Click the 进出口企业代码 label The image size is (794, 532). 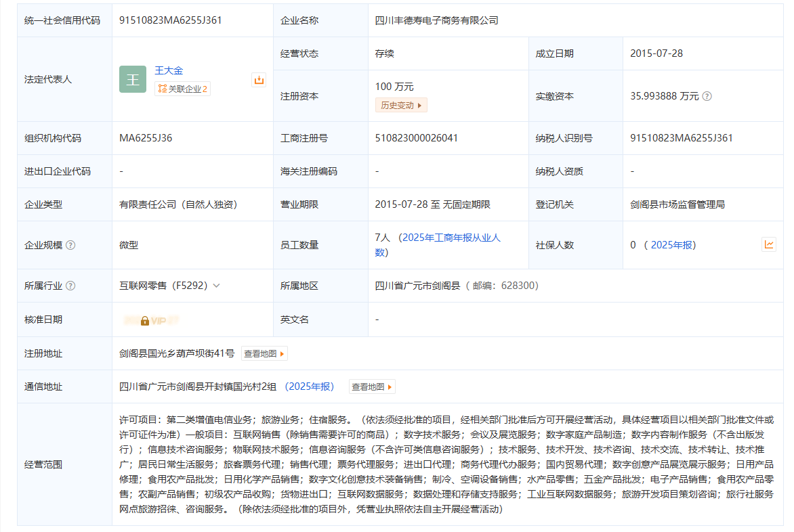pos(57,171)
